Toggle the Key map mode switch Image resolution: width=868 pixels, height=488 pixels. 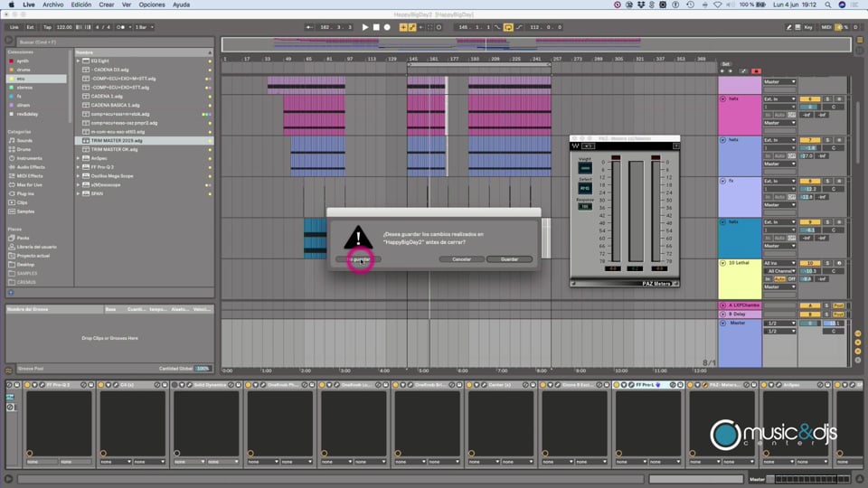[808, 27]
